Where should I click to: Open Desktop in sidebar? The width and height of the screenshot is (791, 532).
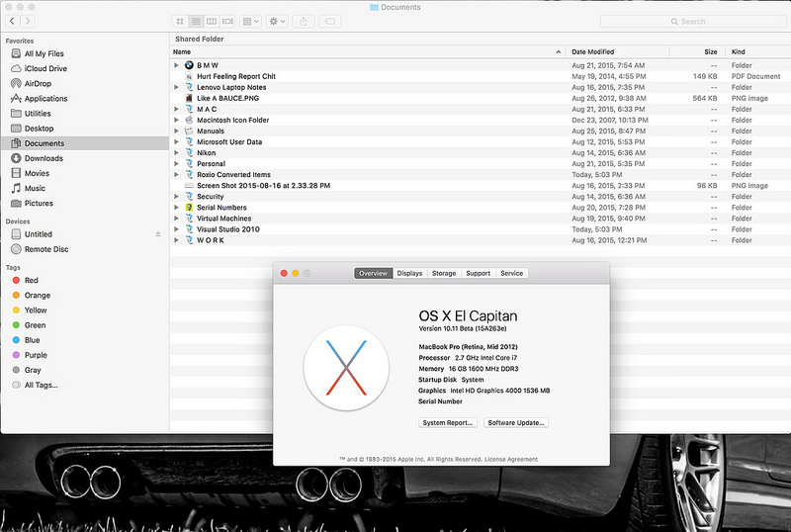point(39,129)
